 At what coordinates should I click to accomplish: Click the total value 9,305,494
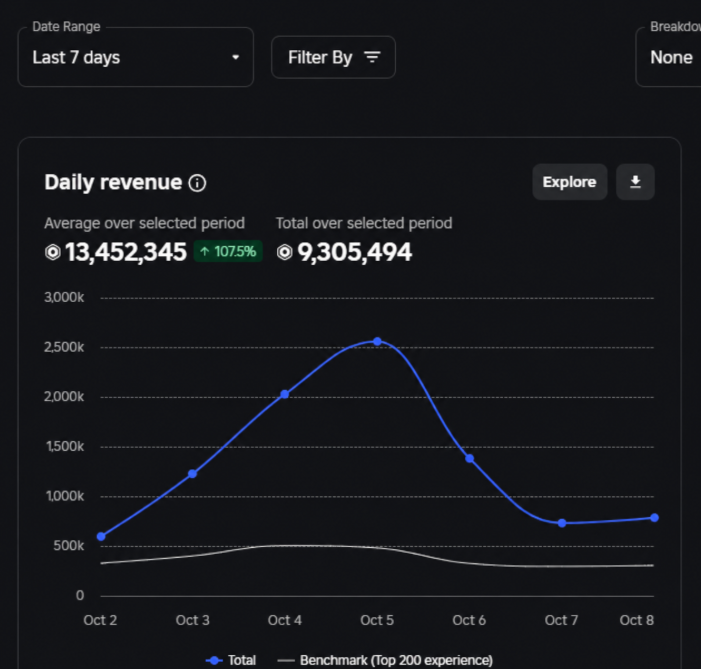(355, 252)
